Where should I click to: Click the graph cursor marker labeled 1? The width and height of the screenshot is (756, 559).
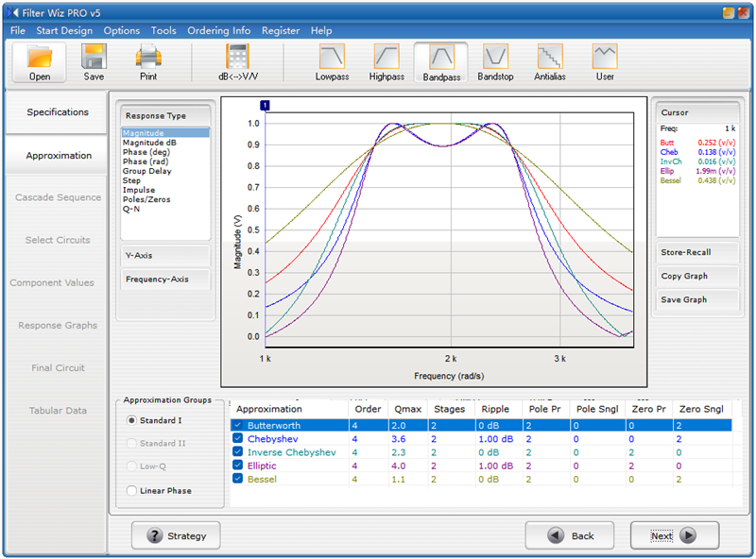[x=265, y=105]
